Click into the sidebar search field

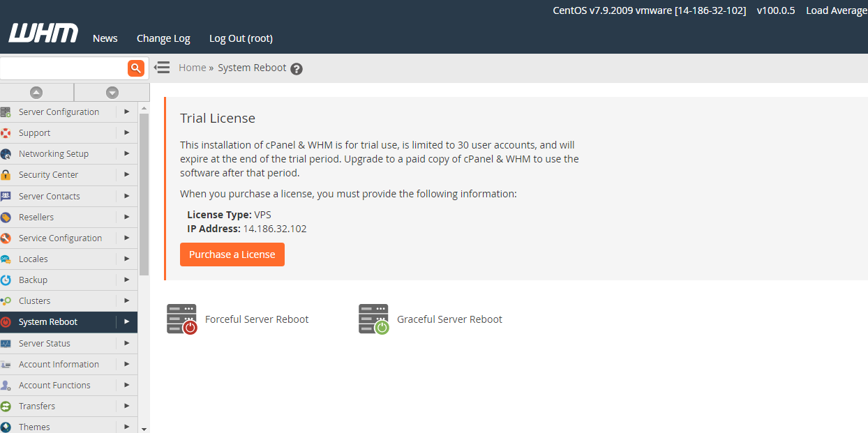pyautogui.click(x=63, y=68)
